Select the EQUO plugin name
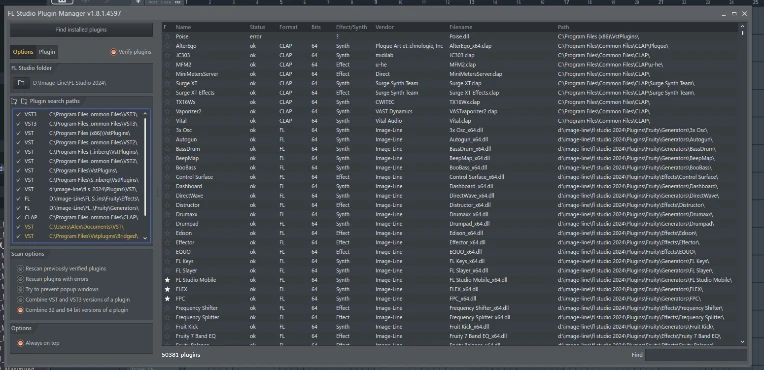Image resolution: width=764 pixels, height=370 pixels. [183, 252]
